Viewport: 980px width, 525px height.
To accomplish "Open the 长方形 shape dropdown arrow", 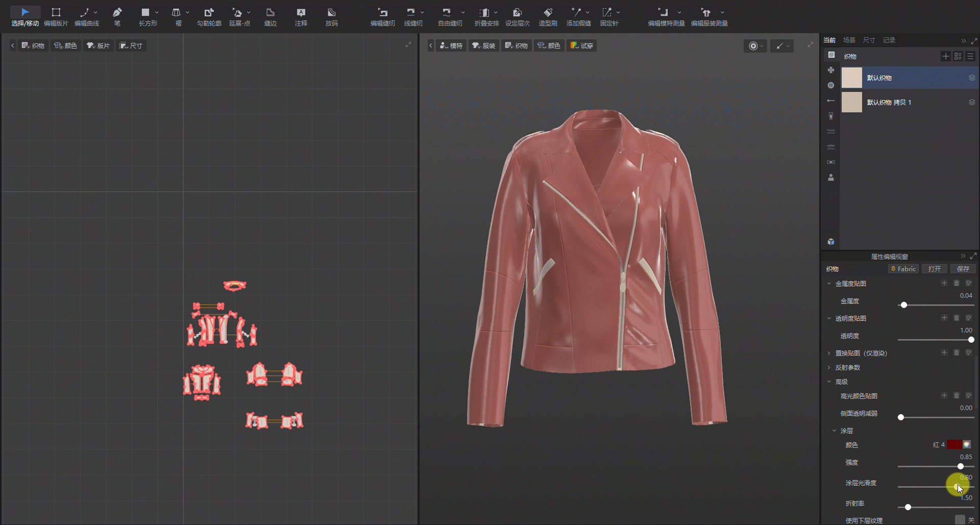I will click(x=157, y=12).
